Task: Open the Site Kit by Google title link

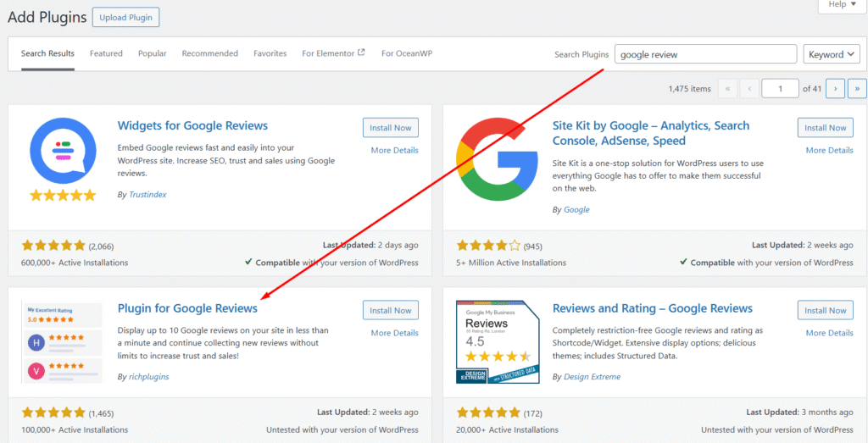Action: tap(651, 133)
